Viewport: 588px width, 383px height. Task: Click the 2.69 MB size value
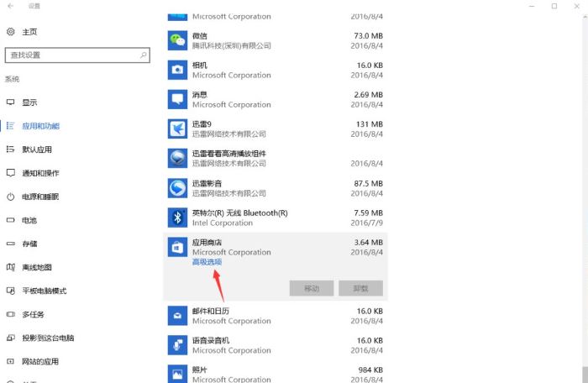[x=368, y=95]
